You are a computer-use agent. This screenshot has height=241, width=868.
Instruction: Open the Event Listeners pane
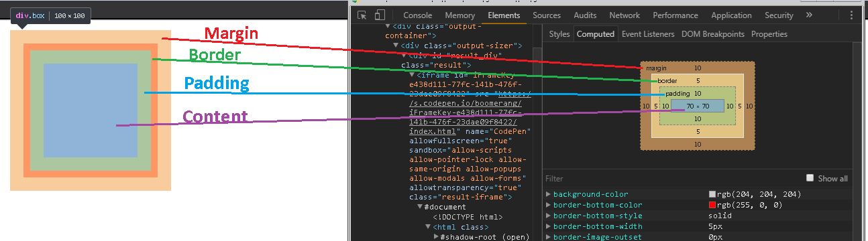point(648,34)
